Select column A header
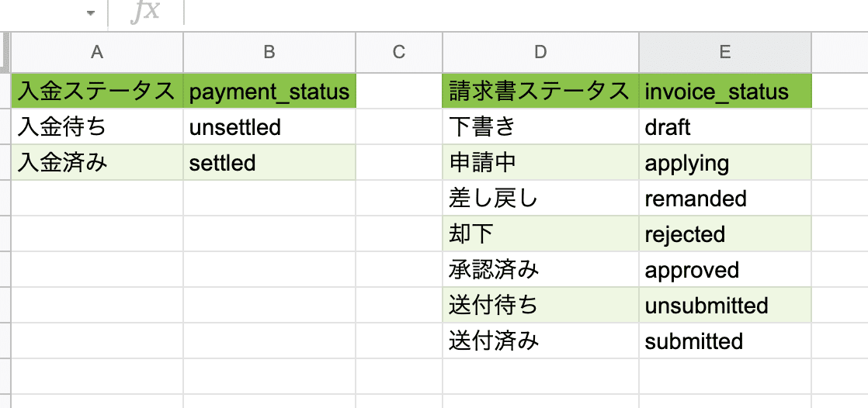Viewport: 868px width, 408px height. click(97, 52)
